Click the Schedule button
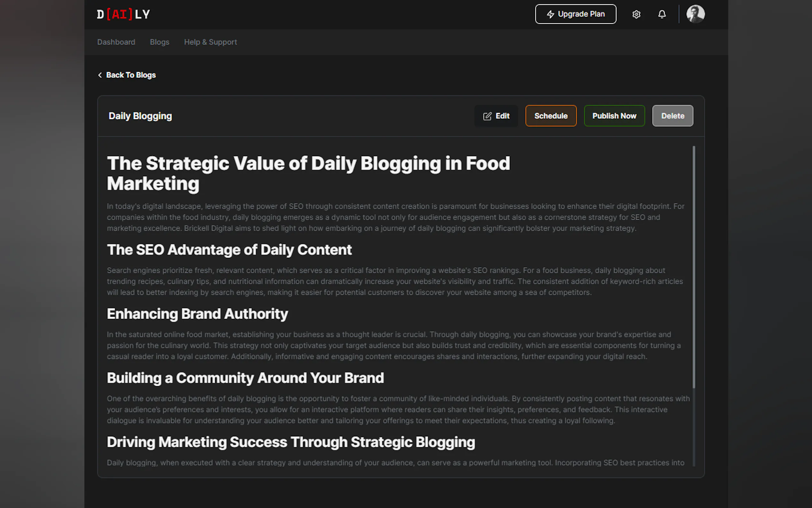This screenshot has height=508, width=812. pyautogui.click(x=551, y=116)
